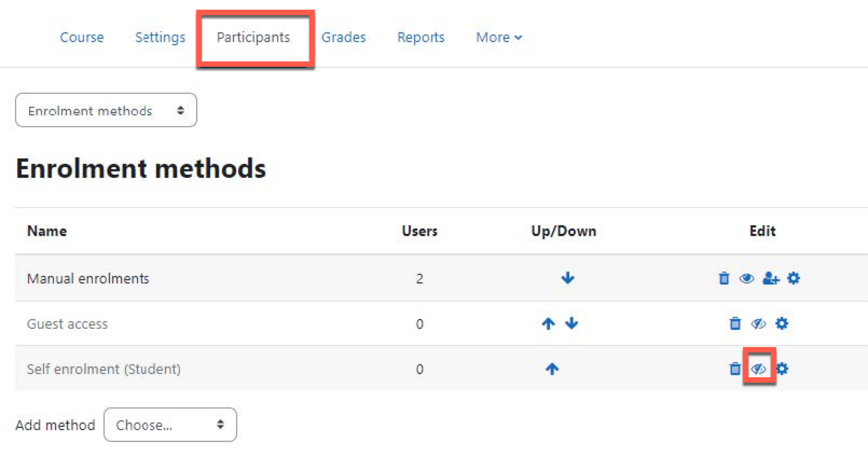
Task: Open the Add method Choose... dropdown
Action: tap(170, 425)
